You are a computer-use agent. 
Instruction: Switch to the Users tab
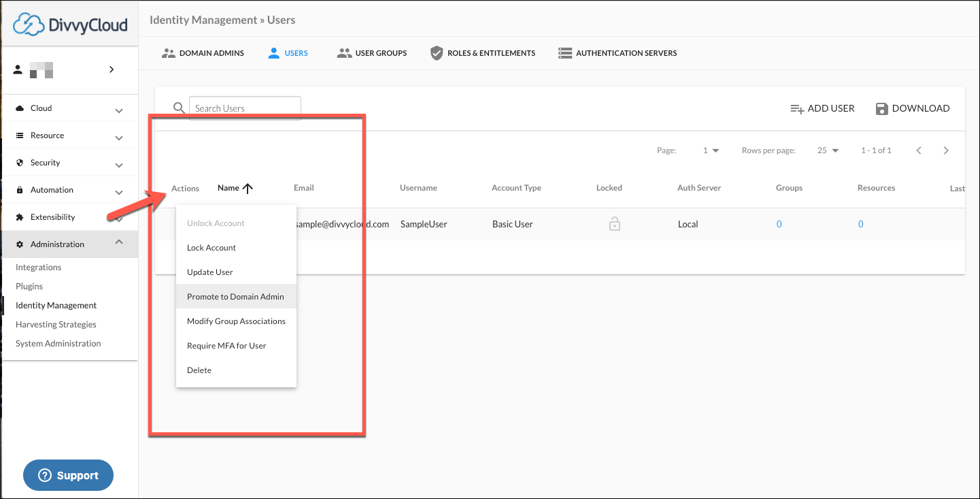(288, 53)
